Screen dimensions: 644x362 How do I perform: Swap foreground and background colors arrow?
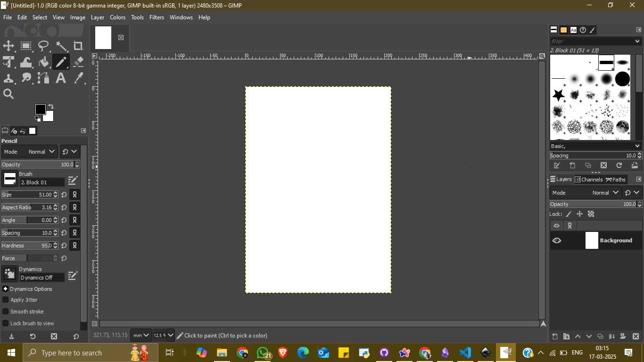point(51,107)
